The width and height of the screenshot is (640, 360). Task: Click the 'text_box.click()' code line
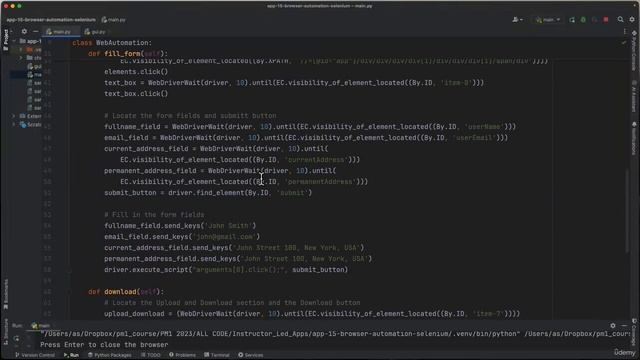point(136,94)
